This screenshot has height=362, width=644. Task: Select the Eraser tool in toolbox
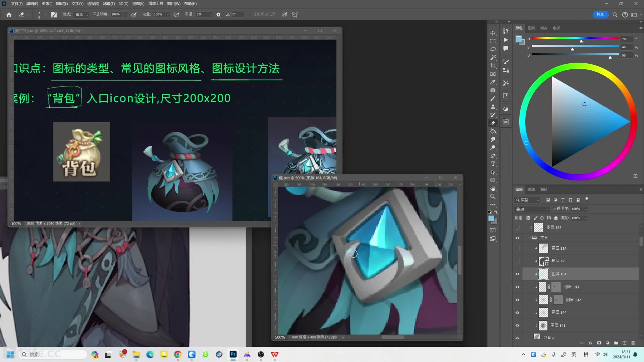pos(493,123)
